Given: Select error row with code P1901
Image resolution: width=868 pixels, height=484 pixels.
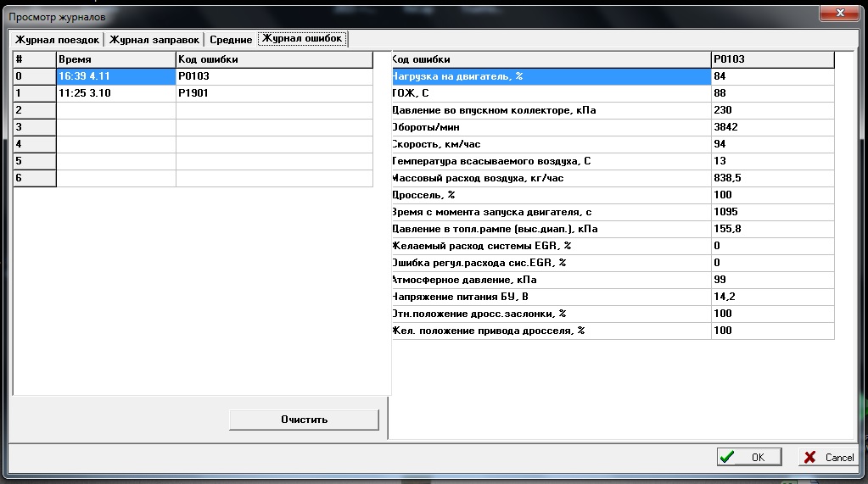Looking at the screenshot, I should pyautogui.click(x=273, y=93).
